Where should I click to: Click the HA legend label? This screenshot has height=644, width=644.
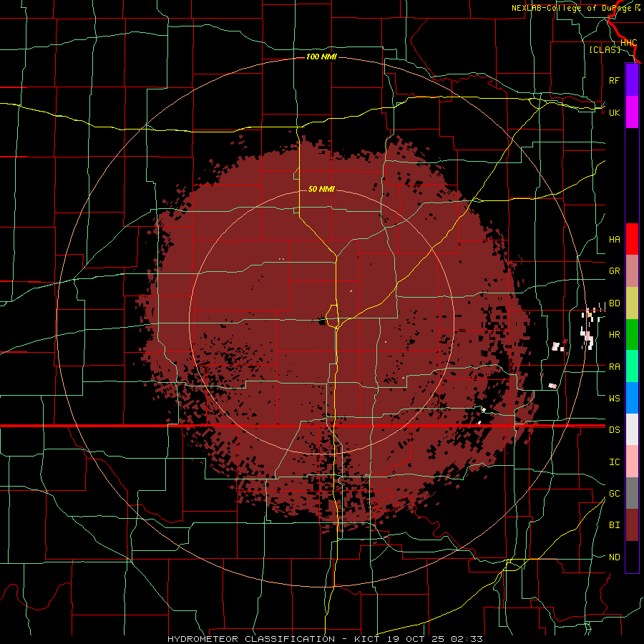coord(614,240)
